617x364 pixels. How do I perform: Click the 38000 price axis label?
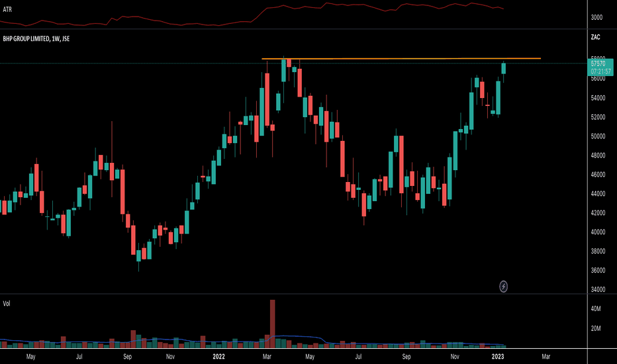(x=598, y=251)
